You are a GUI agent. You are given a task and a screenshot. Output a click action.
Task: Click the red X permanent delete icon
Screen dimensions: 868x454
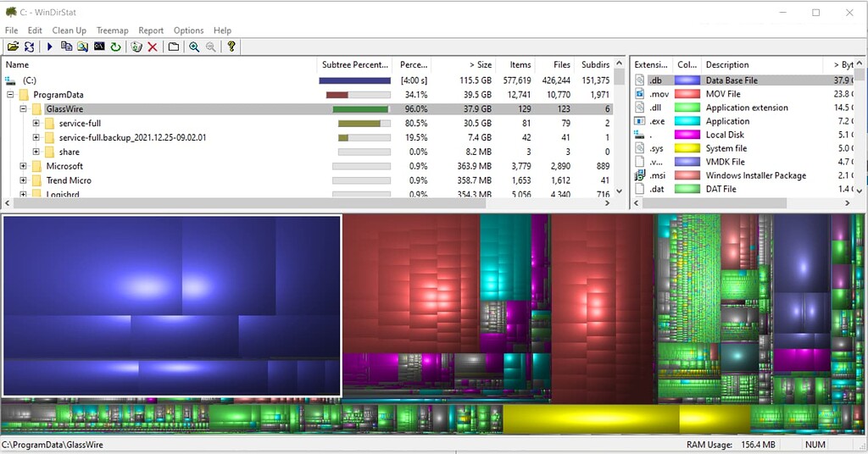coord(153,47)
